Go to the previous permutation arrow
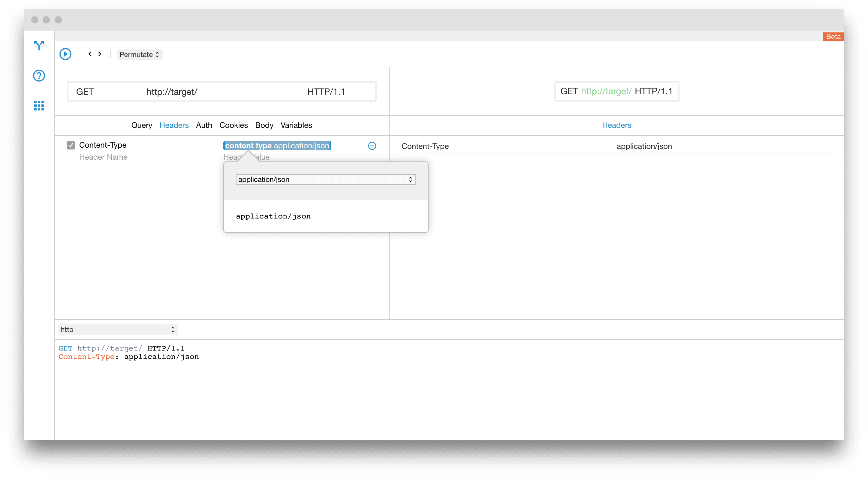Image resolution: width=868 pixels, height=482 pixels. [90, 54]
